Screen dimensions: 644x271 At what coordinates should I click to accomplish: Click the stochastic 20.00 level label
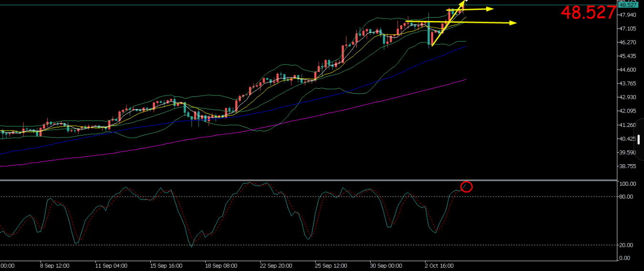[627, 245]
